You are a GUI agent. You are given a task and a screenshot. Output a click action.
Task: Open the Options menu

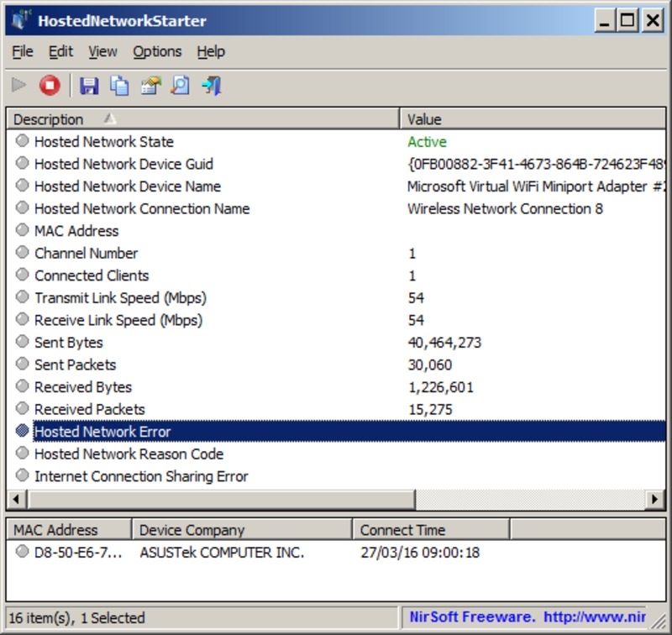157,51
